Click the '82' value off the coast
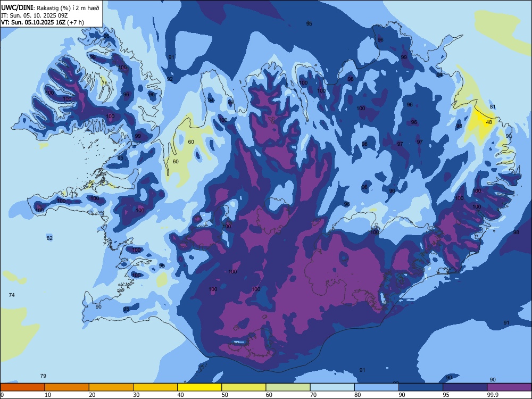 pyautogui.click(x=49, y=238)
